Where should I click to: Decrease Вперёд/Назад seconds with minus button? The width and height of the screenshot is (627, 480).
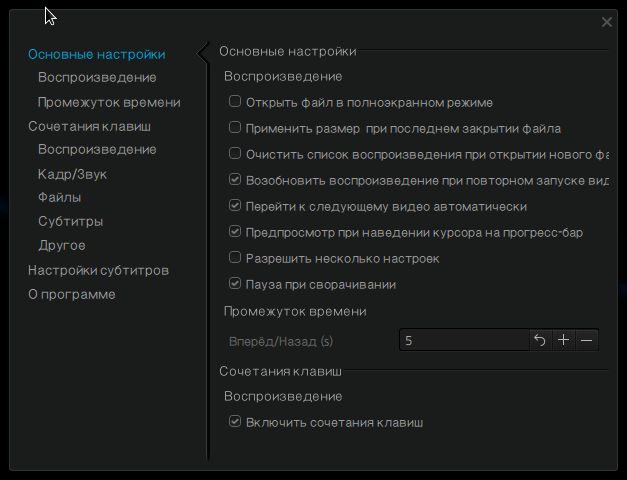(x=587, y=340)
